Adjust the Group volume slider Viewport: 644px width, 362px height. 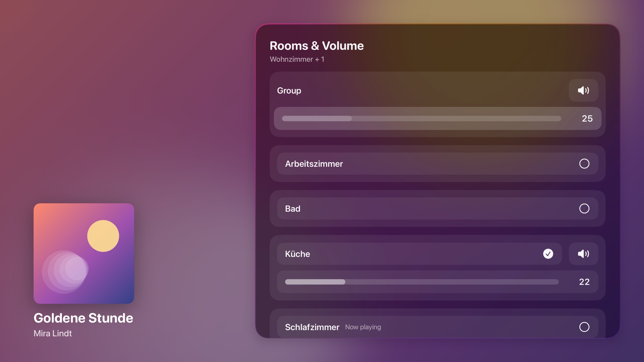pos(421,119)
